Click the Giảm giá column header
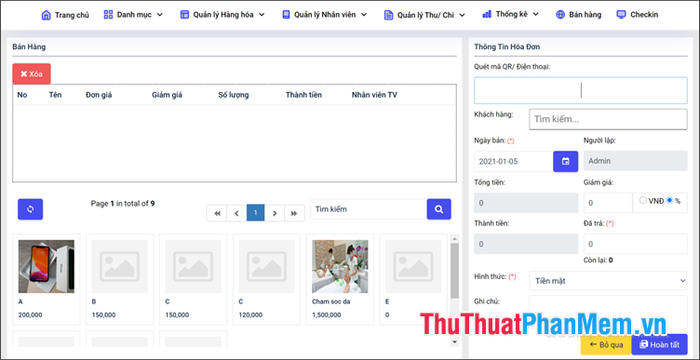The width and height of the screenshot is (700, 360). [x=167, y=95]
